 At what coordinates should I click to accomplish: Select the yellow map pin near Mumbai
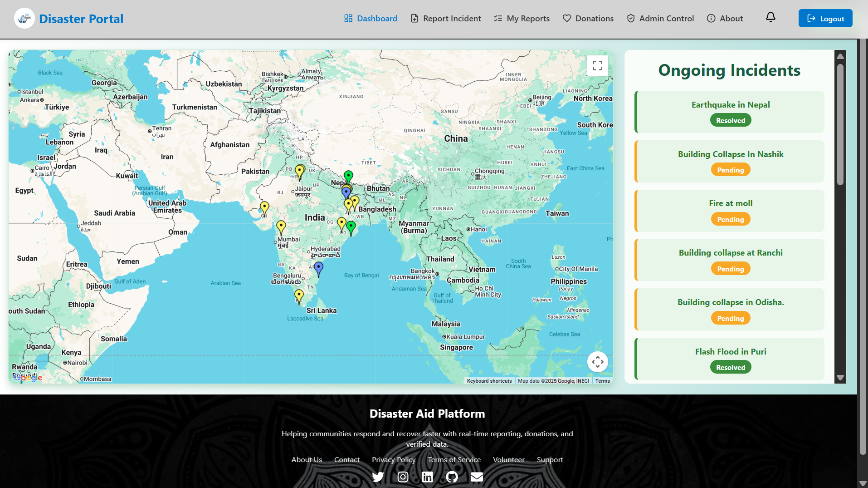[x=281, y=227]
